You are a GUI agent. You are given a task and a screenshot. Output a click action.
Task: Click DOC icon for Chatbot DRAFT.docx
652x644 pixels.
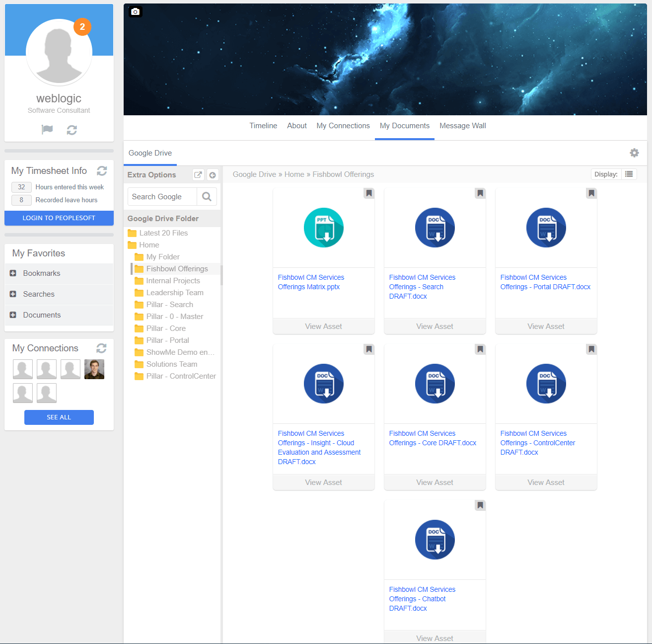click(x=435, y=540)
